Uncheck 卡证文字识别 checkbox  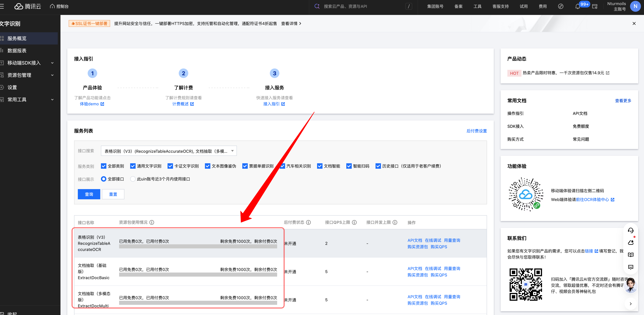click(170, 166)
